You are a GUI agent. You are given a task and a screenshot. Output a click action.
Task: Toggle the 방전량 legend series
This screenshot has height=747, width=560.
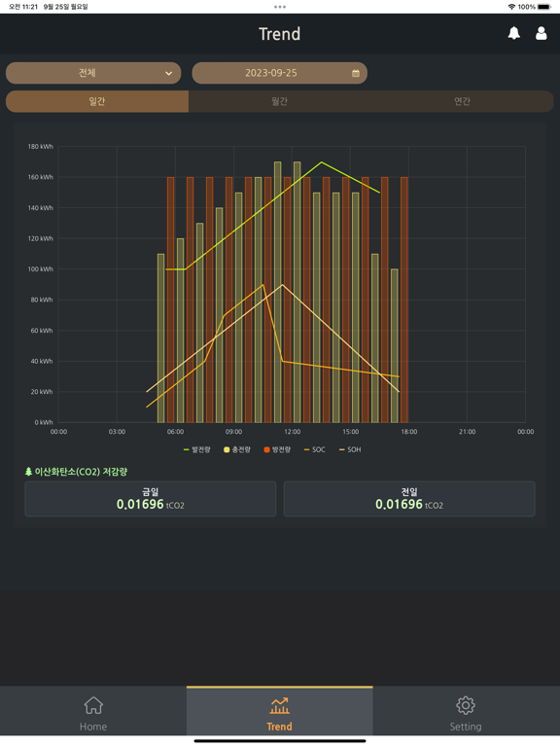click(277, 449)
